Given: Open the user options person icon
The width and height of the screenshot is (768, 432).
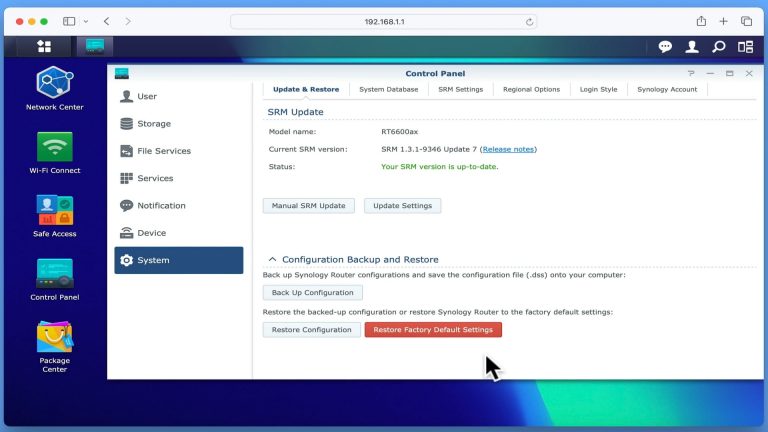Looking at the screenshot, I should (x=692, y=47).
